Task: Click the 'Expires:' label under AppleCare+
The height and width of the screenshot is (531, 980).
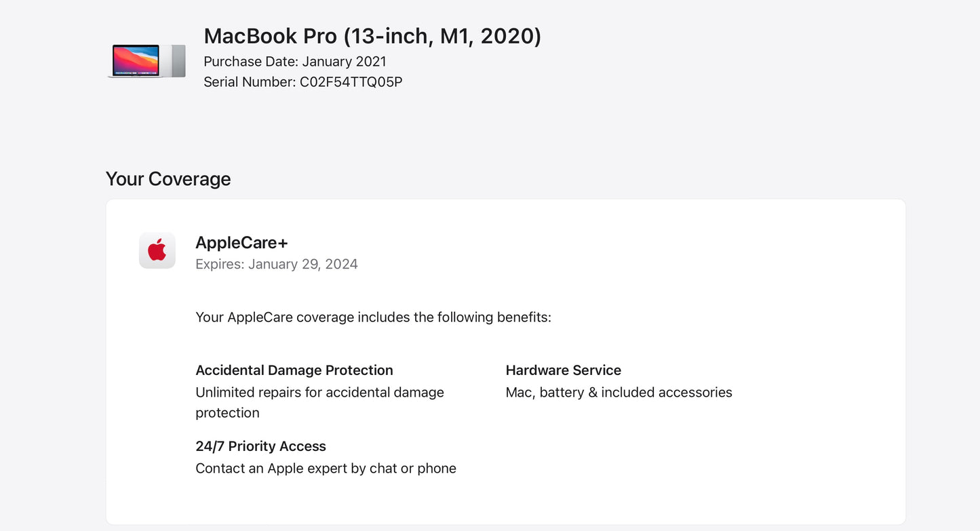Action: click(x=220, y=264)
